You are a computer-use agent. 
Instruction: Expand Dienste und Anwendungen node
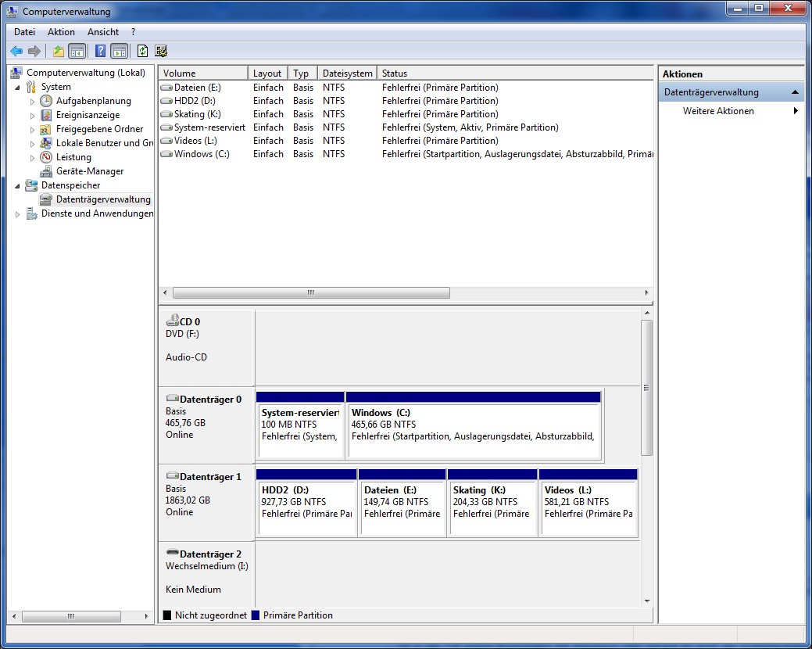[x=18, y=214]
